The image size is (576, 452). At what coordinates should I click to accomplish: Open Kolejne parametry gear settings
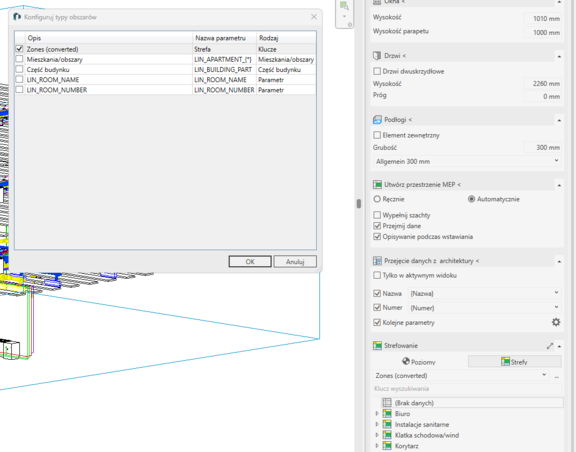click(x=556, y=322)
